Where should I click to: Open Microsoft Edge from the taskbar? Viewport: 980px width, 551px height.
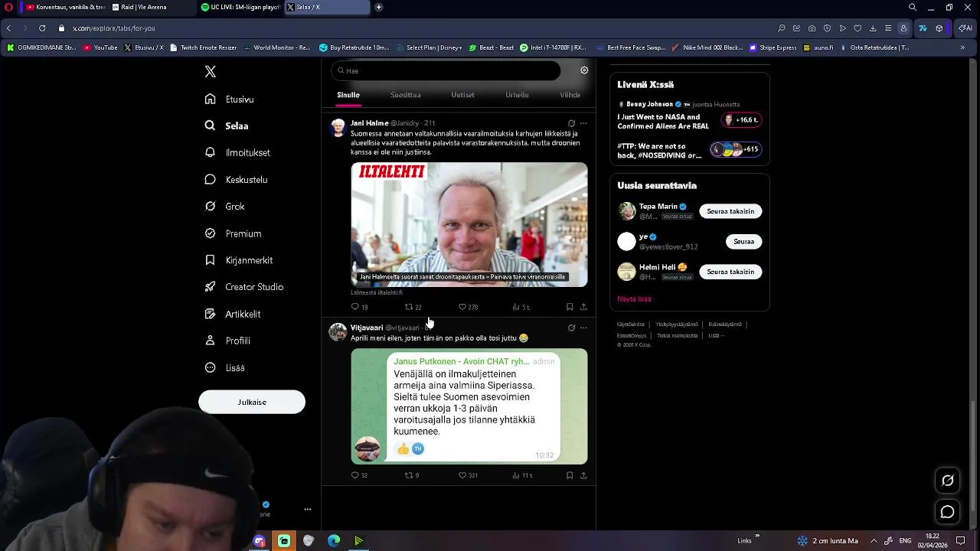coord(334,541)
